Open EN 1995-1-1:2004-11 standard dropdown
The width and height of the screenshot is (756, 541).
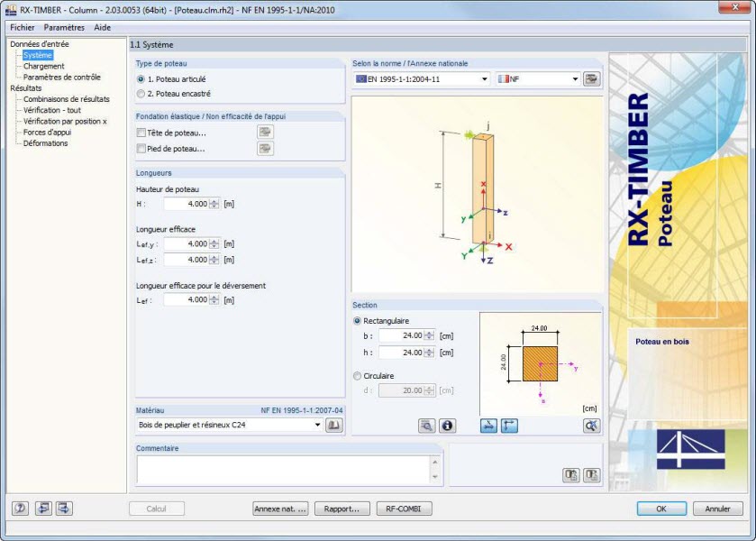tap(422, 79)
